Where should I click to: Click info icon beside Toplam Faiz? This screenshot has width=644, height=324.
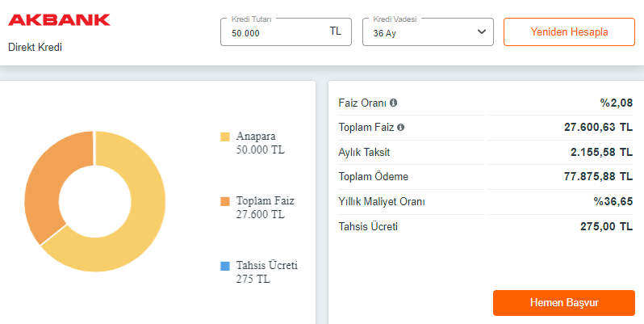tap(401, 128)
